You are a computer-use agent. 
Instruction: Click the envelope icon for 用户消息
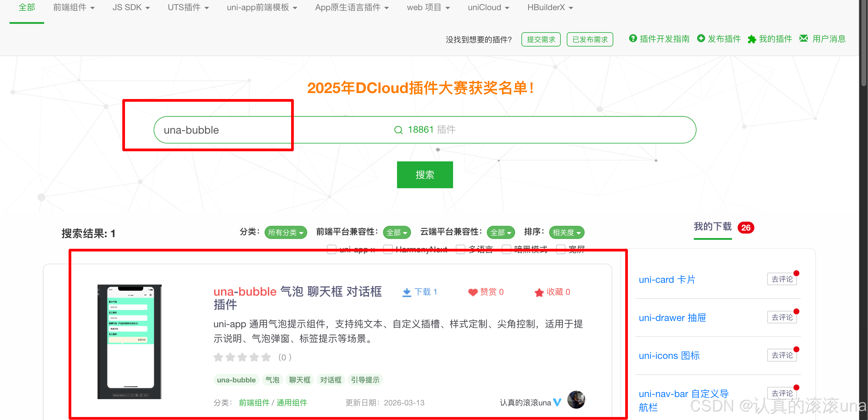tap(804, 38)
